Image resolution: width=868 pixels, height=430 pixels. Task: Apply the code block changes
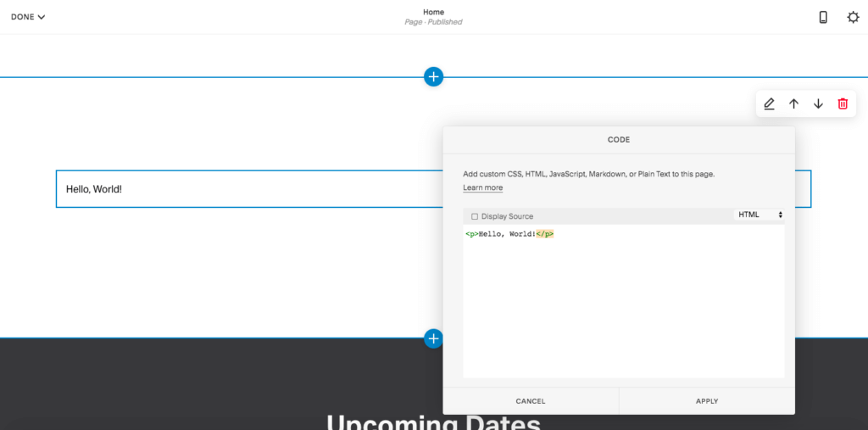[707, 401]
